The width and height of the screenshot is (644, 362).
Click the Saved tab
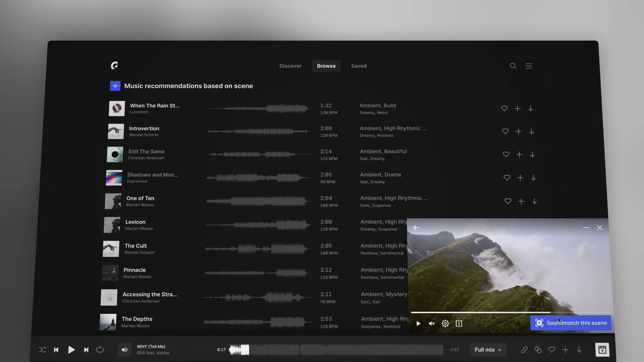[359, 65]
